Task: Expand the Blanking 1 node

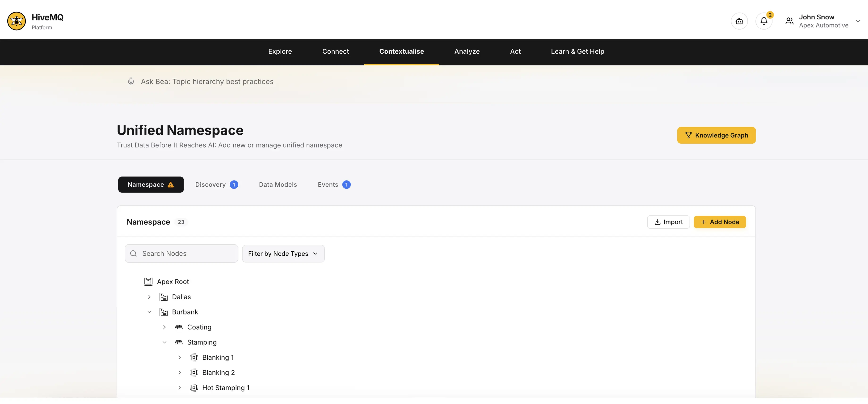Action: (180, 357)
